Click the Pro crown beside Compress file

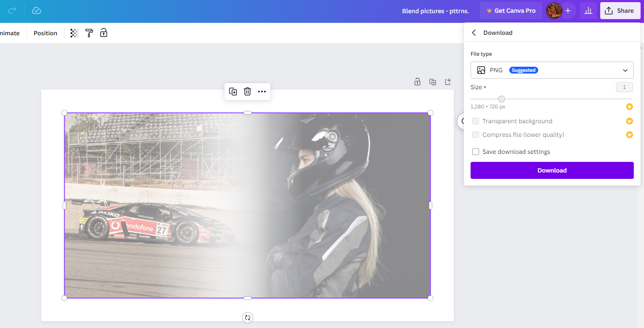pyautogui.click(x=630, y=135)
